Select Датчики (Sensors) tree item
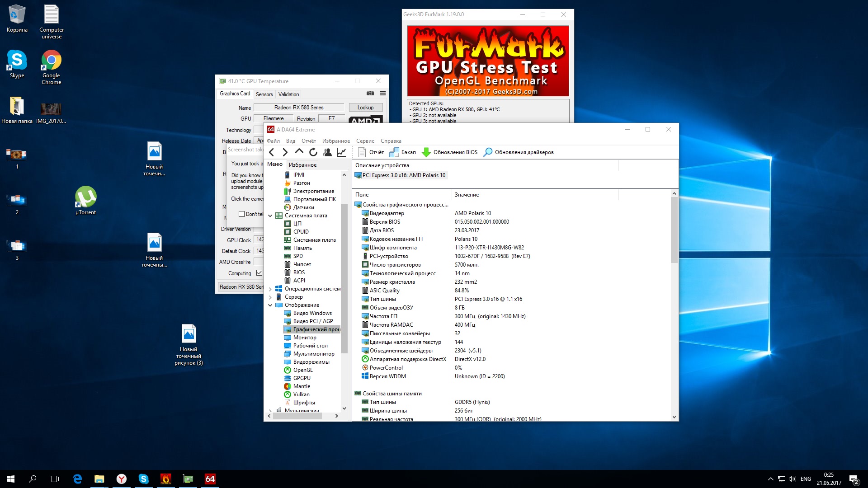The width and height of the screenshot is (868, 488). pyautogui.click(x=303, y=207)
